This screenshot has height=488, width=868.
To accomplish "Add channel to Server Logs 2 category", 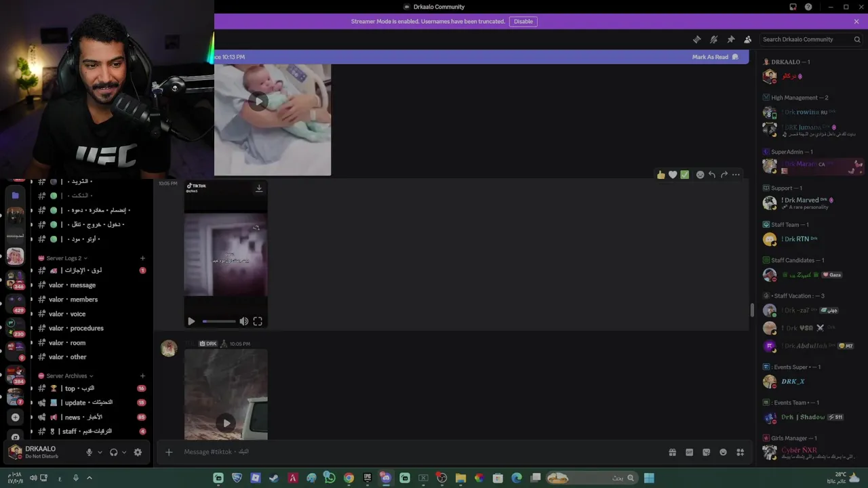I will point(142,258).
